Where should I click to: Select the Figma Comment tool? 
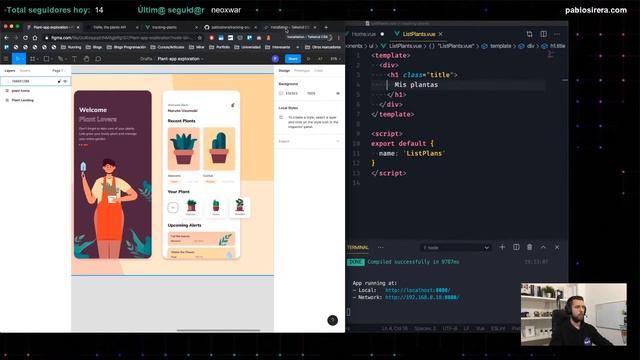[98, 59]
